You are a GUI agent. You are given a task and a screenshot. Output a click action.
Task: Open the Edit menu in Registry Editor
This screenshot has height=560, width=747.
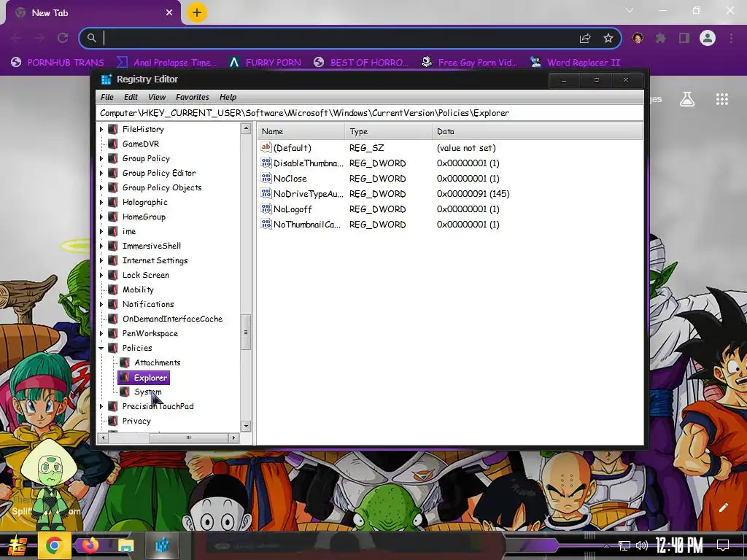pos(131,97)
